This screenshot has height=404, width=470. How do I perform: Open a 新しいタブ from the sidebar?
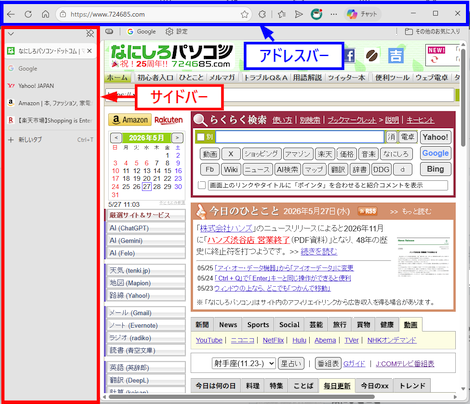tap(50, 140)
